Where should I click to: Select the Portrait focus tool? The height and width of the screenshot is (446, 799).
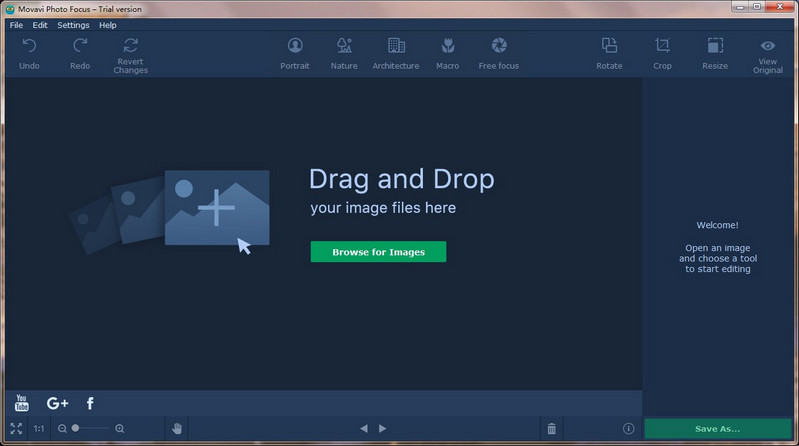click(x=295, y=46)
